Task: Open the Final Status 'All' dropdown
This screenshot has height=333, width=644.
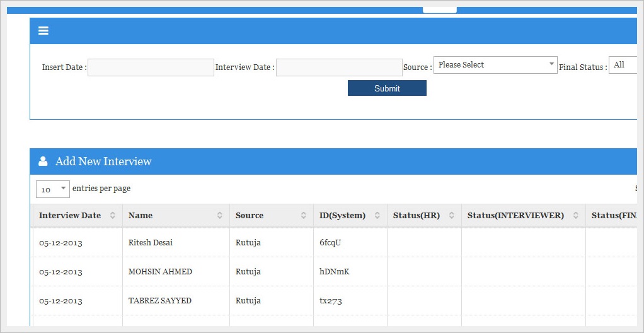Action: click(x=623, y=65)
